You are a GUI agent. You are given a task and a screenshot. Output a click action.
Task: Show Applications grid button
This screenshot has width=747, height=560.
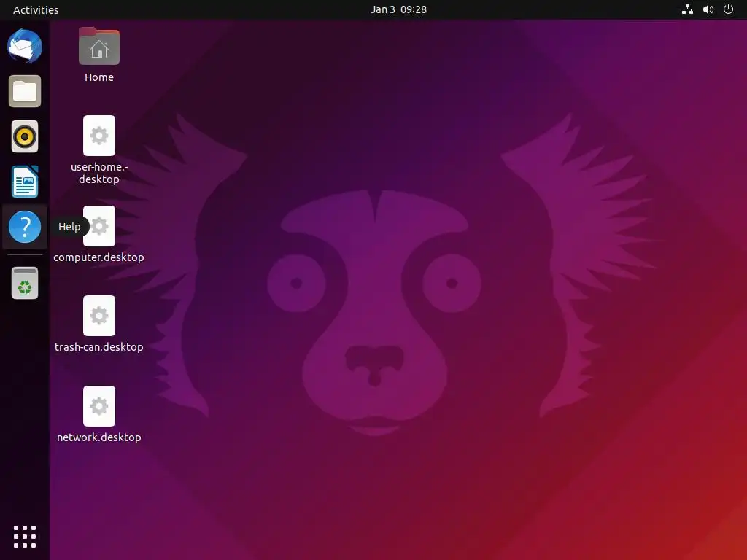pos(25,537)
